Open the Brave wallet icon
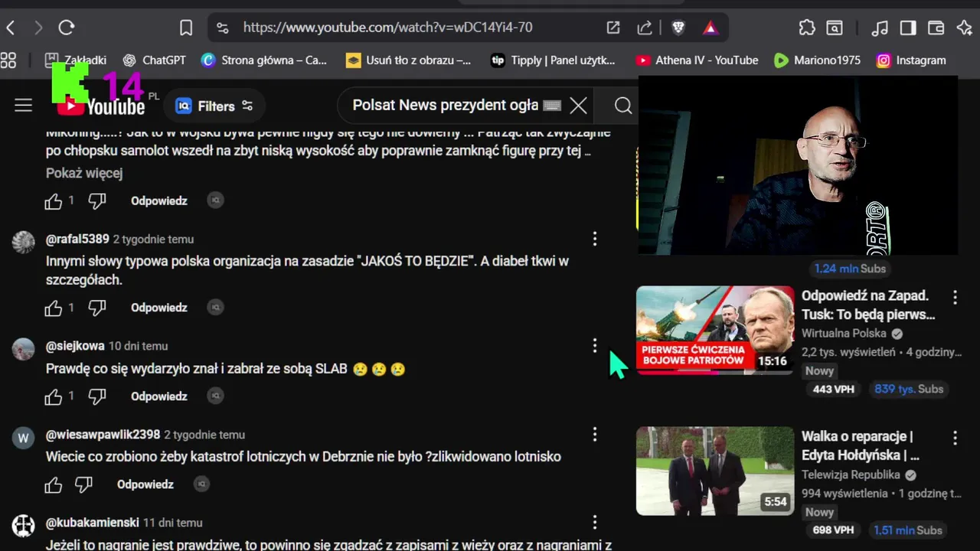Screen dimensions: 980x551 click(x=936, y=28)
